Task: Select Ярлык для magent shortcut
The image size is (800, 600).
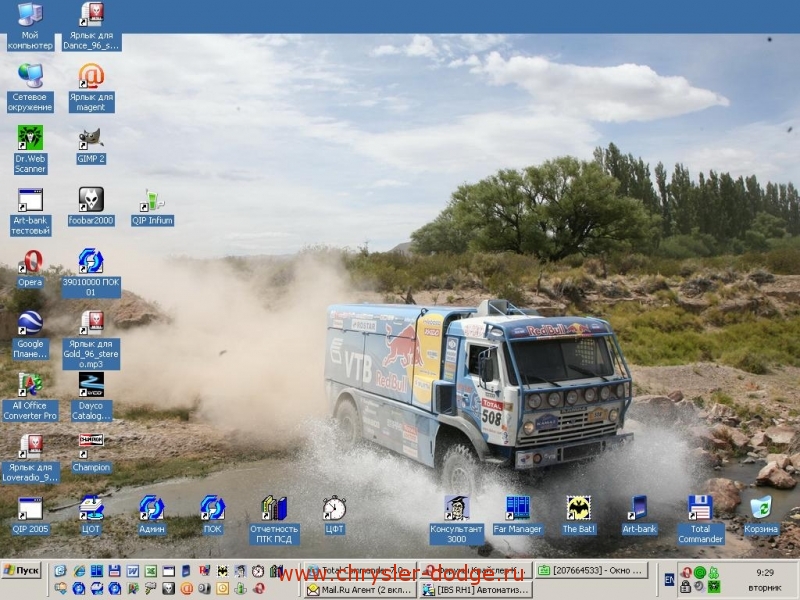Action: tap(91, 88)
